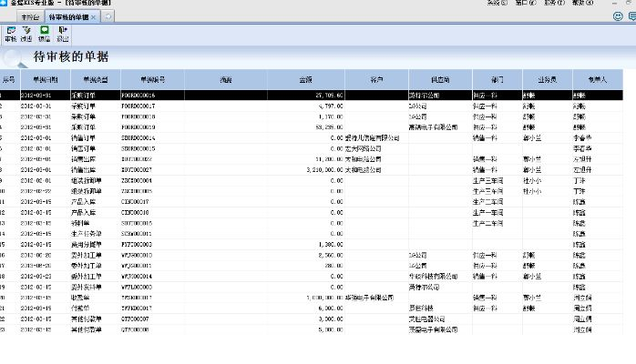Viewport: 636px width, 364px height.
Task: Click the 费用分摊单 document type cell
Action: 87,245
